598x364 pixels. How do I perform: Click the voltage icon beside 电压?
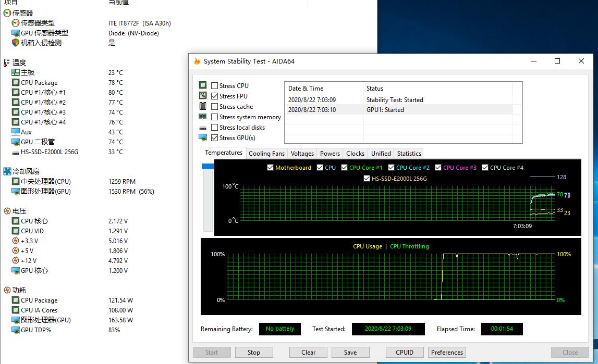pyautogui.click(x=7, y=211)
